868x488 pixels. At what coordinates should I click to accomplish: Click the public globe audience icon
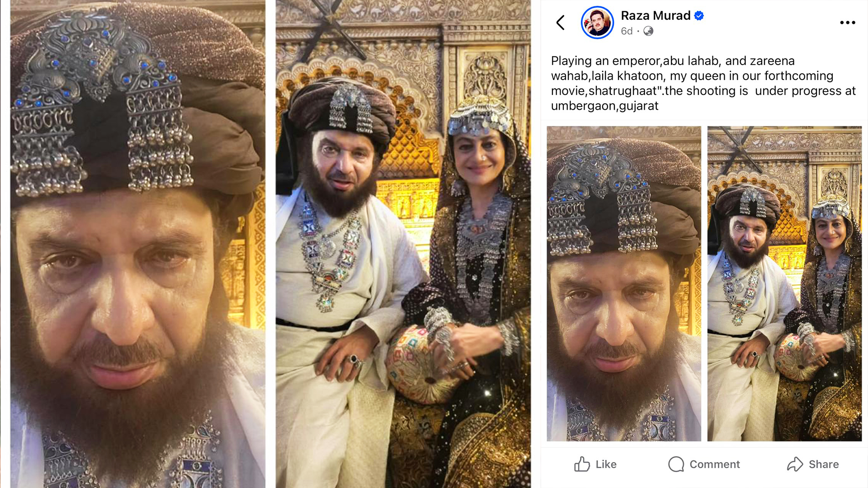(648, 31)
